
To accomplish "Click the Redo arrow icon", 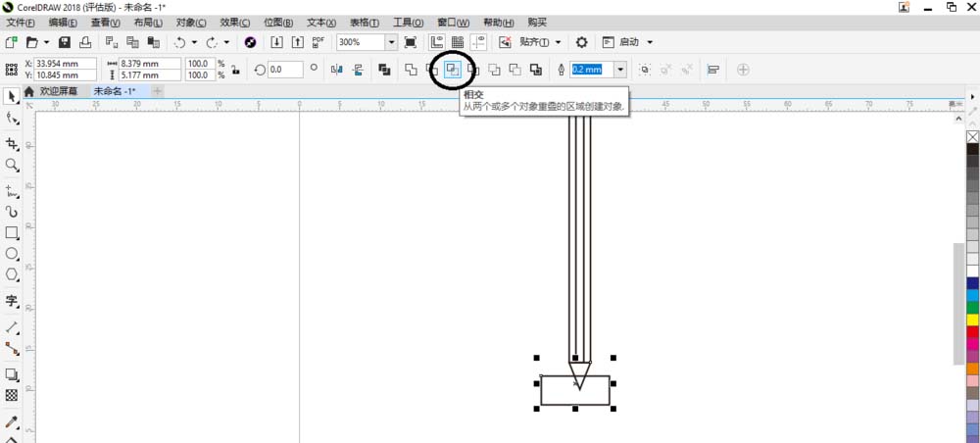I will tap(212, 42).
